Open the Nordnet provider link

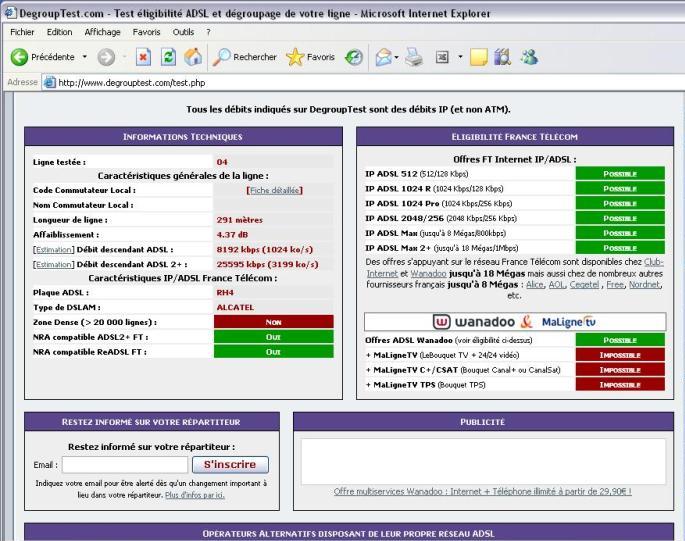(645, 284)
